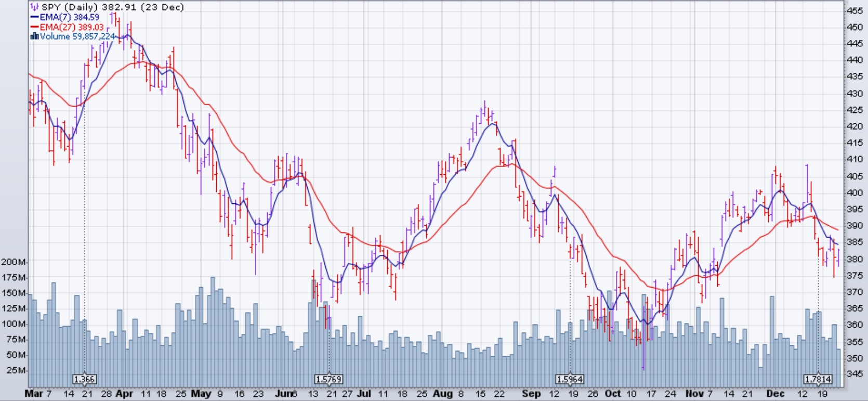Click the blue EMA(7) line swatch in legend
The image size is (868, 401).
tap(34, 17)
